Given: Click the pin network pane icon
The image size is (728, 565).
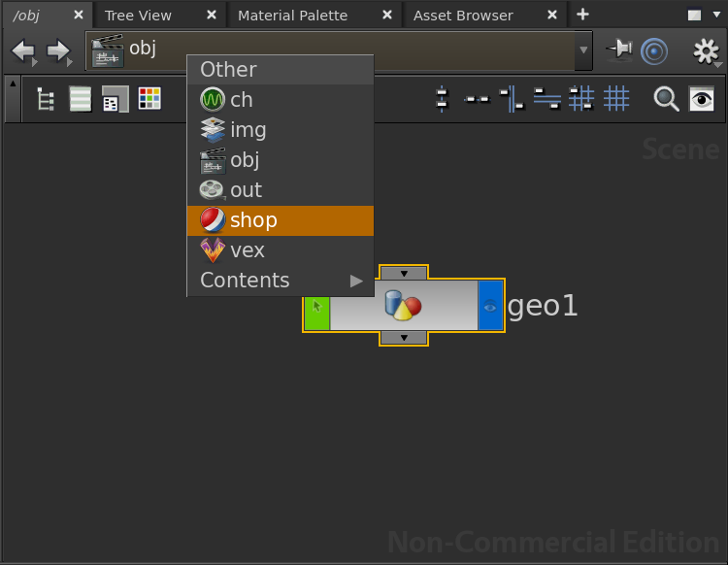Looking at the screenshot, I should [x=617, y=50].
